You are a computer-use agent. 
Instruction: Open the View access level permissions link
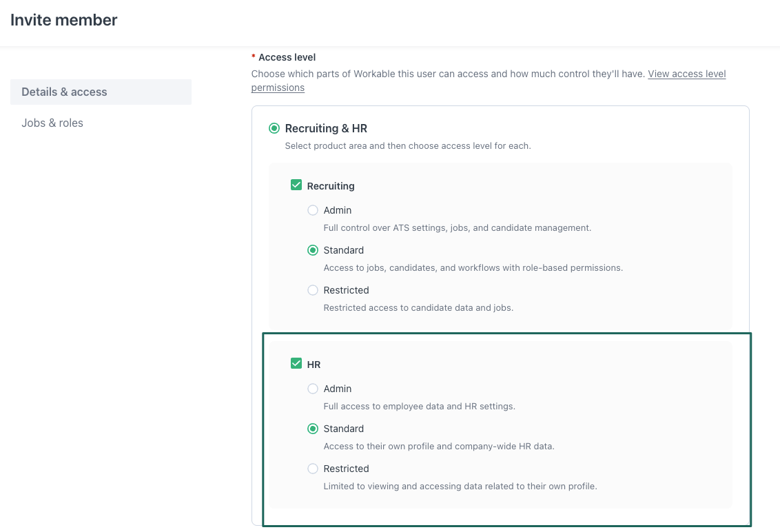click(x=686, y=74)
